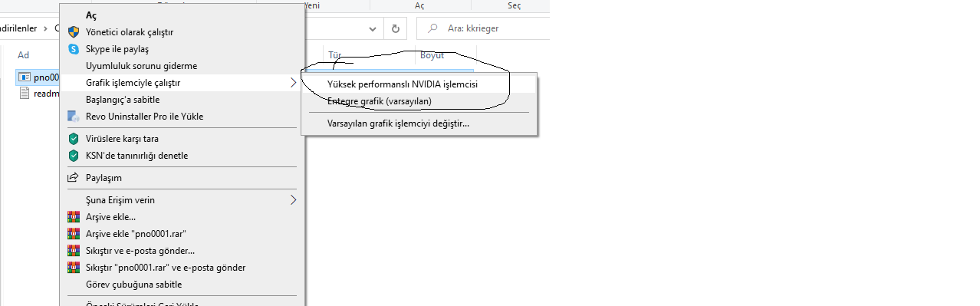Open the address bar history dropdown
Screen dimensions: 980x306
click(x=373, y=28)
